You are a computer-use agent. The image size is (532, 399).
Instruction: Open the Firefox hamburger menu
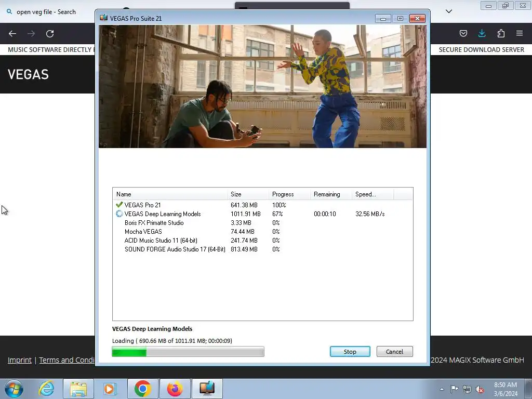click(x=520, y=33)
